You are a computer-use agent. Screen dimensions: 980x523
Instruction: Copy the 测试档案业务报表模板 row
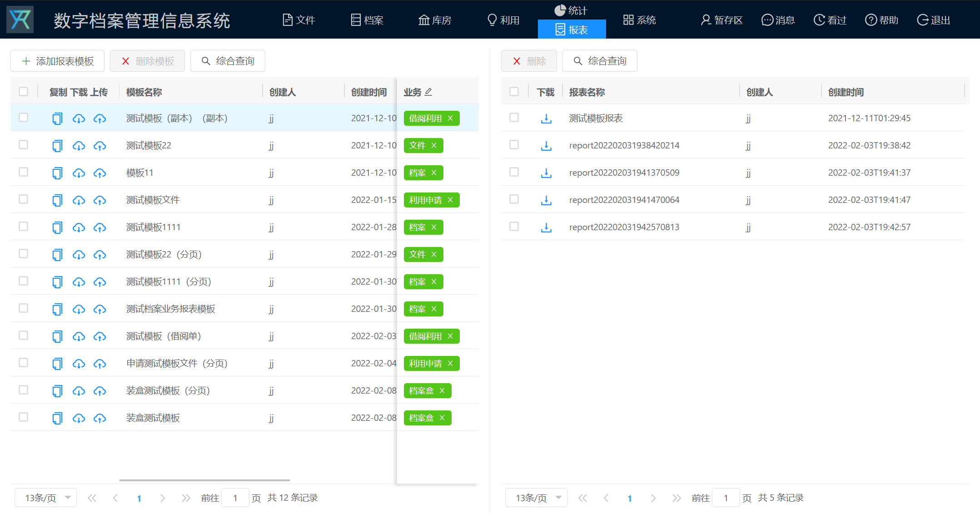coord(57,309)
